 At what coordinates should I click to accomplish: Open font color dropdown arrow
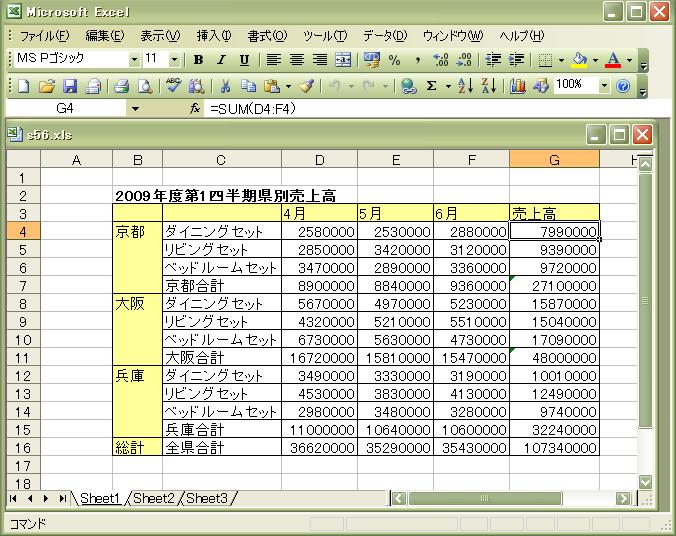[x=629, y=60]
